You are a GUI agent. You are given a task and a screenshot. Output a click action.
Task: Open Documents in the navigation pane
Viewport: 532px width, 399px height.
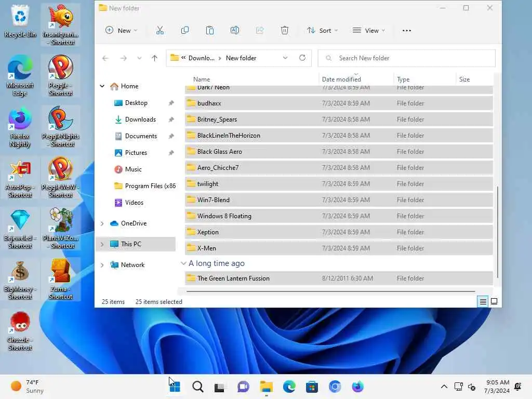tap(141, 136)
